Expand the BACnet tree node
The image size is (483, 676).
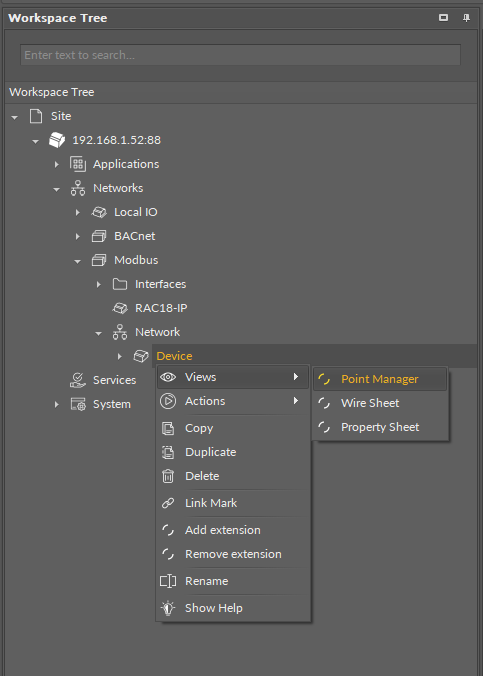click(x=78, y=236)
